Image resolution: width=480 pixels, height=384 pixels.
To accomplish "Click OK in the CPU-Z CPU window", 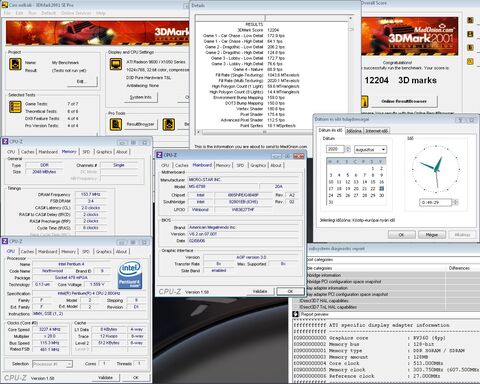I will 136,378.
